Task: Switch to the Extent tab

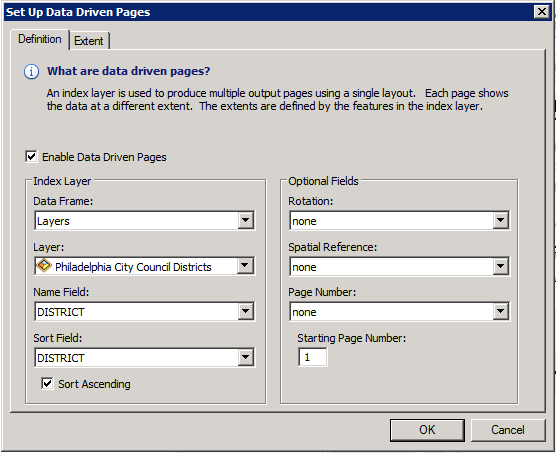Action: pos(89,41)
